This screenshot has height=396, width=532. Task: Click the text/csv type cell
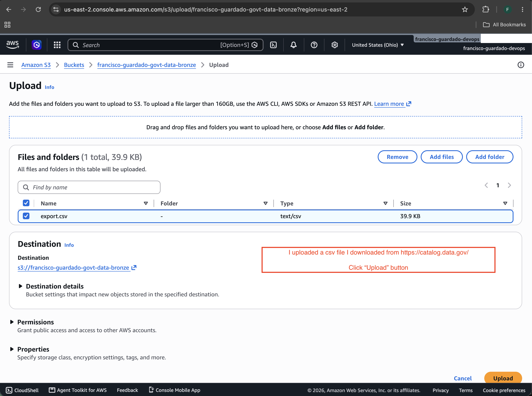coord(290,216)
